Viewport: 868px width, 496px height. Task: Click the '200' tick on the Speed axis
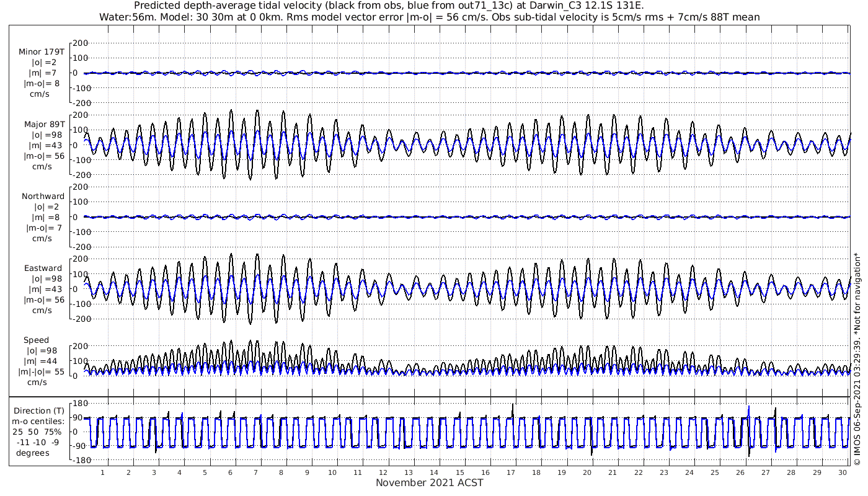pyautogui.click(x=81, y=346)
